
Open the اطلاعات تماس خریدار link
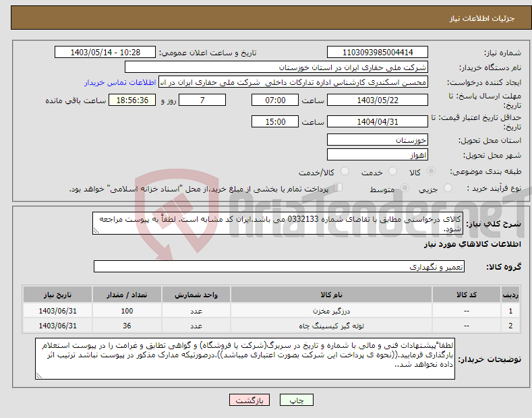pyautogui.click(x=120, y=82)
